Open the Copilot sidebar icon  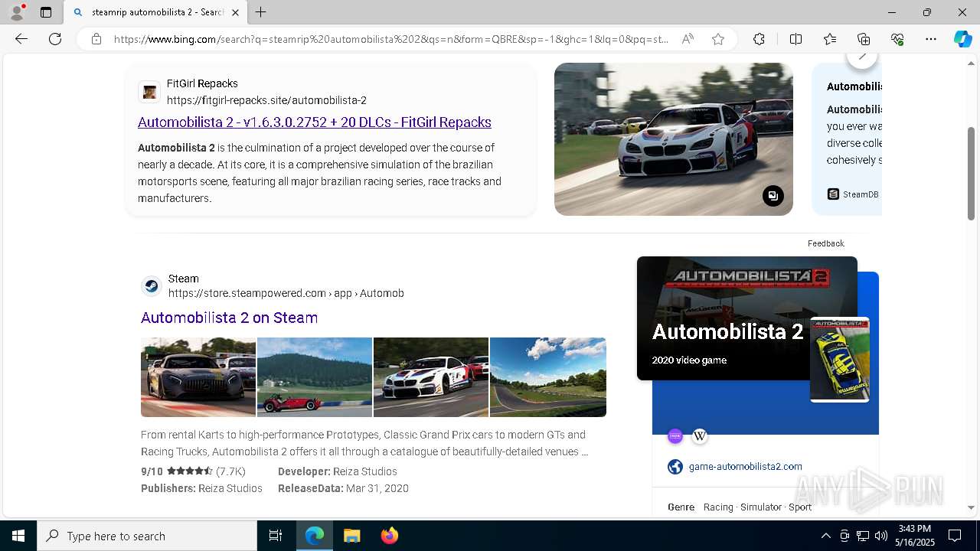click(x=962, y=39)
